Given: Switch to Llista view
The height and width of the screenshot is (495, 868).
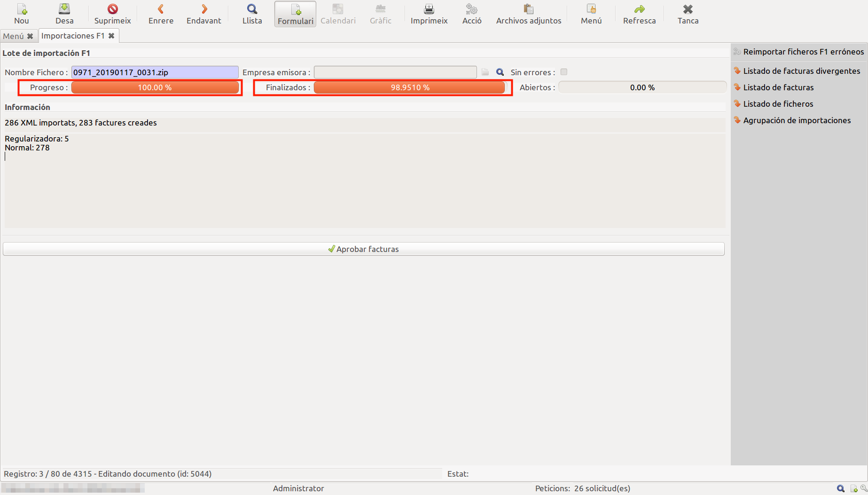Looking at the screenshot, I should (x=252, y=14).
